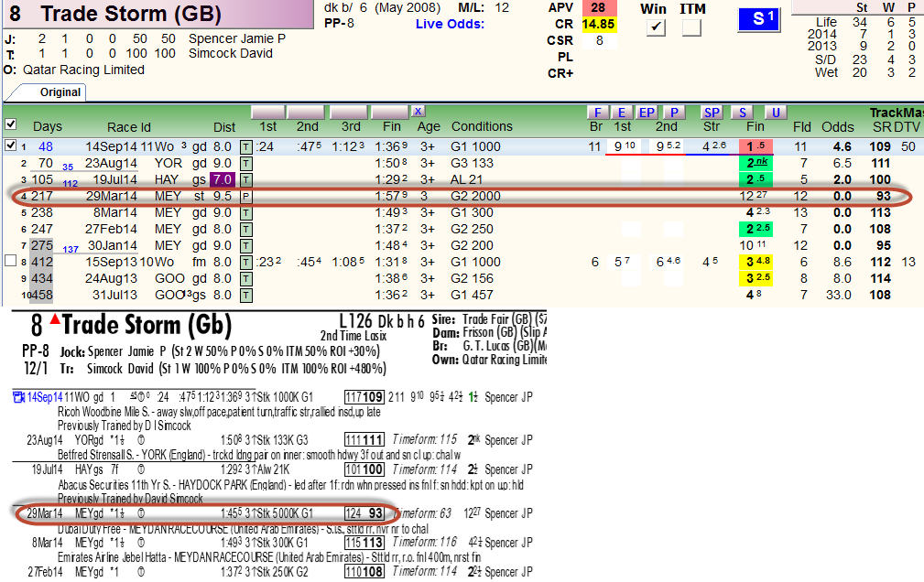Click the X button above Age column

tap(418, 112)
